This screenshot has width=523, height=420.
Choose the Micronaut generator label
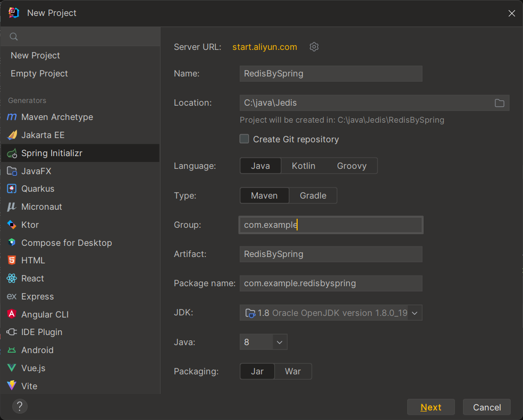(x=41, y=207)
